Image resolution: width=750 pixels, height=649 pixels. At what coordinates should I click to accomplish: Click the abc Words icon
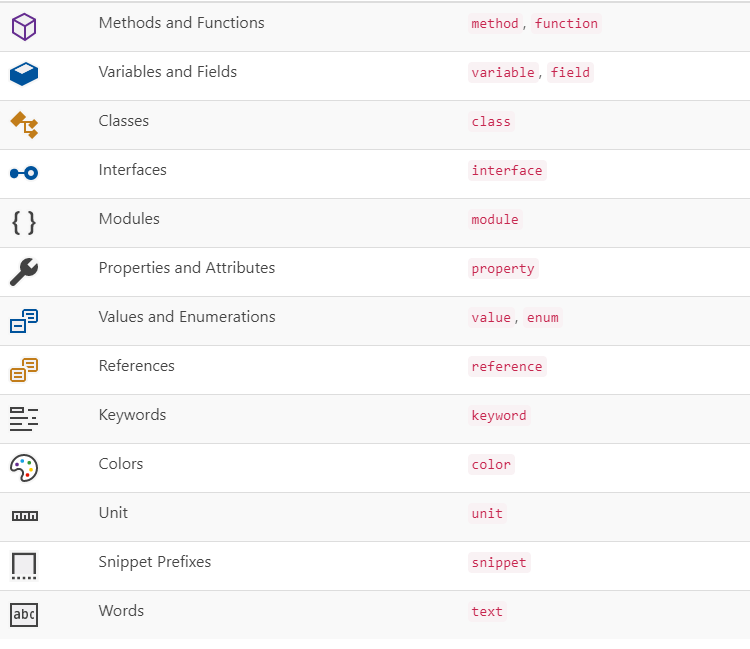click(x=24, y=615)
